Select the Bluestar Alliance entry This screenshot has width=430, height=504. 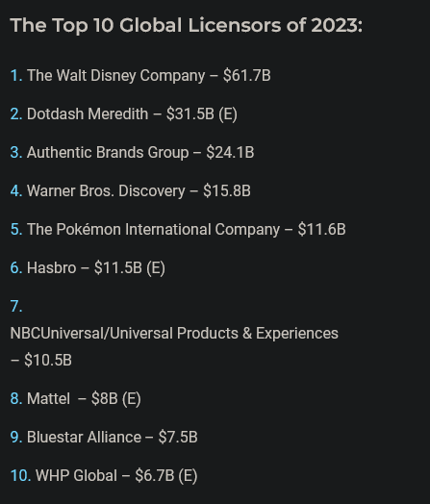[104, 437]
